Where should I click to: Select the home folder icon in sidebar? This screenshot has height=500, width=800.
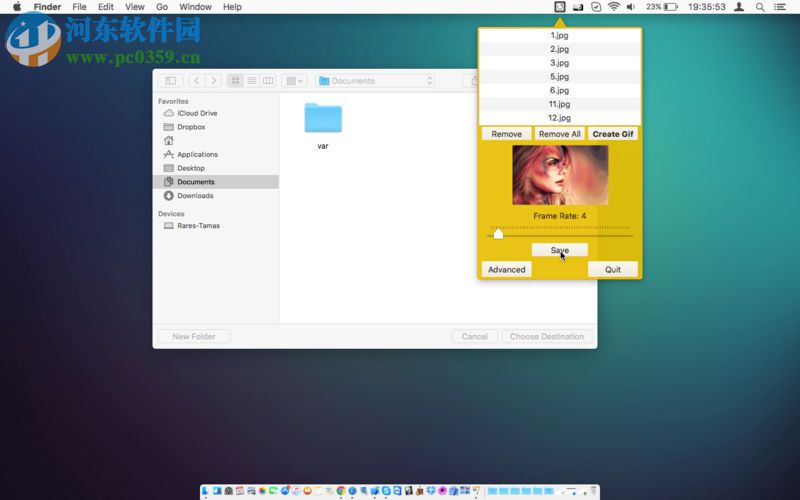pos(169,140)
